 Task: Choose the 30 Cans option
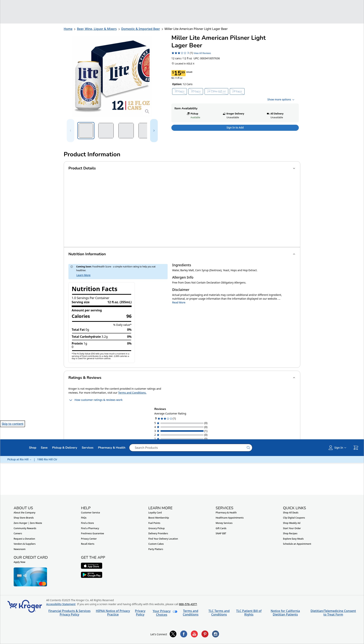(196, 92)
